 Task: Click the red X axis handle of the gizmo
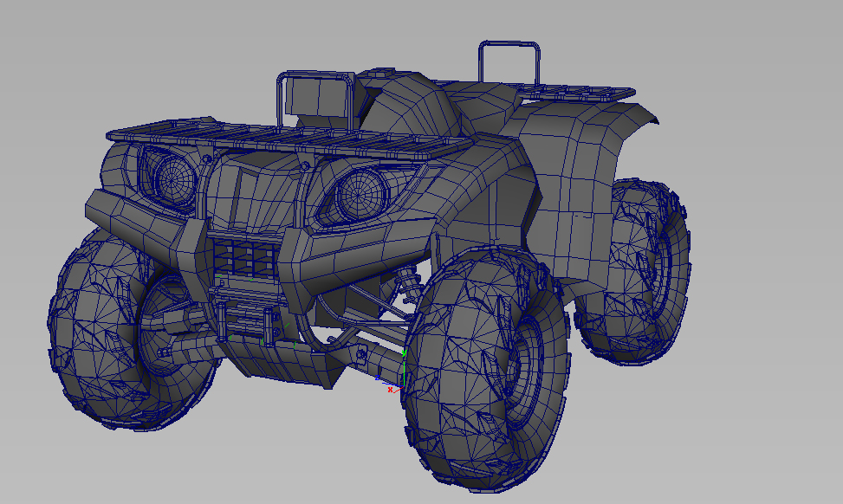click(x=391, y=390)
